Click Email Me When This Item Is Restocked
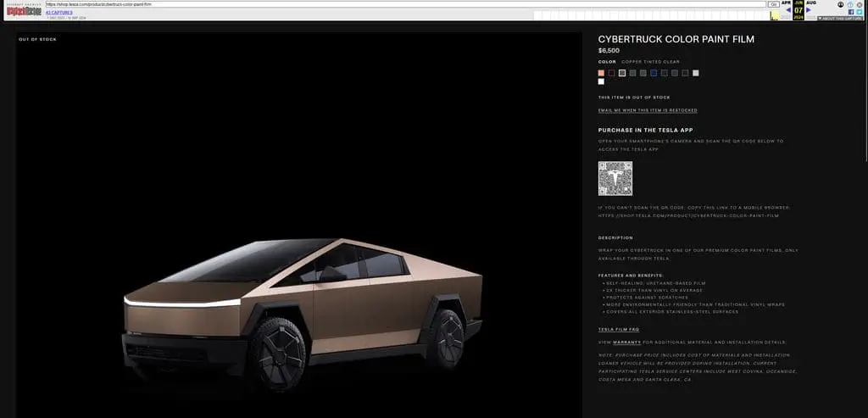Viewport: 868px width, 418px height. point(648,111)
